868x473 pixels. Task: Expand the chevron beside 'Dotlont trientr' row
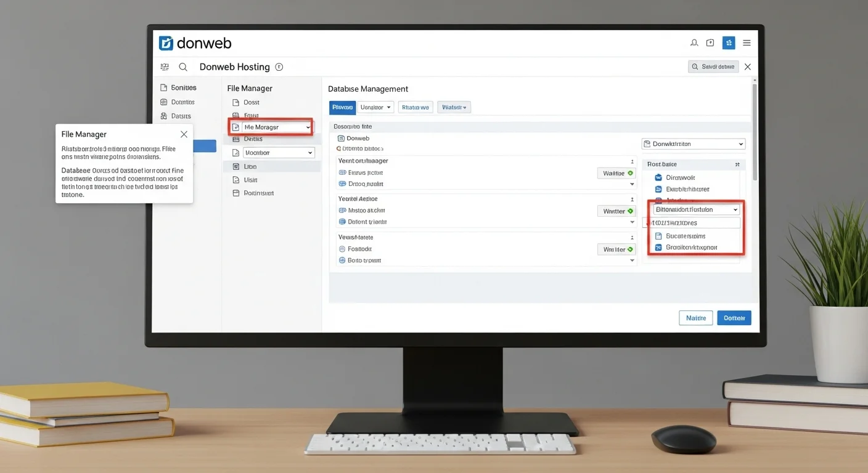632,222
